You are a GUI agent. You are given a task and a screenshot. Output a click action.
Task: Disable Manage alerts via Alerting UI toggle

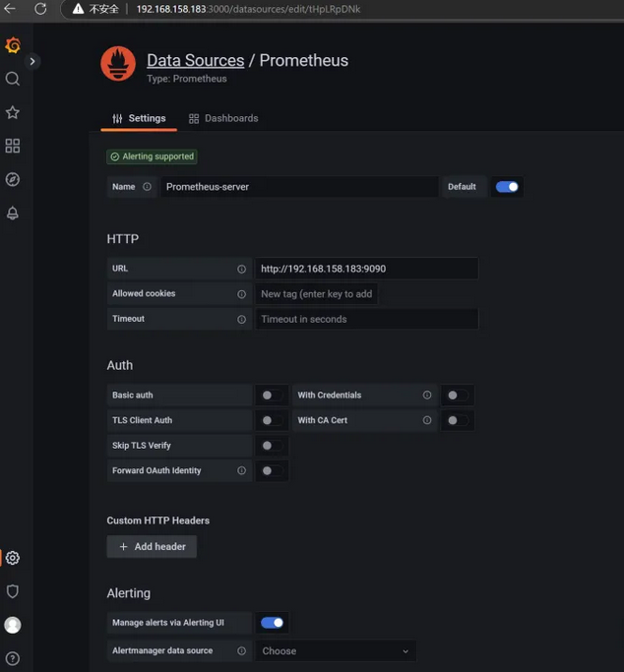tap(272, 623)
